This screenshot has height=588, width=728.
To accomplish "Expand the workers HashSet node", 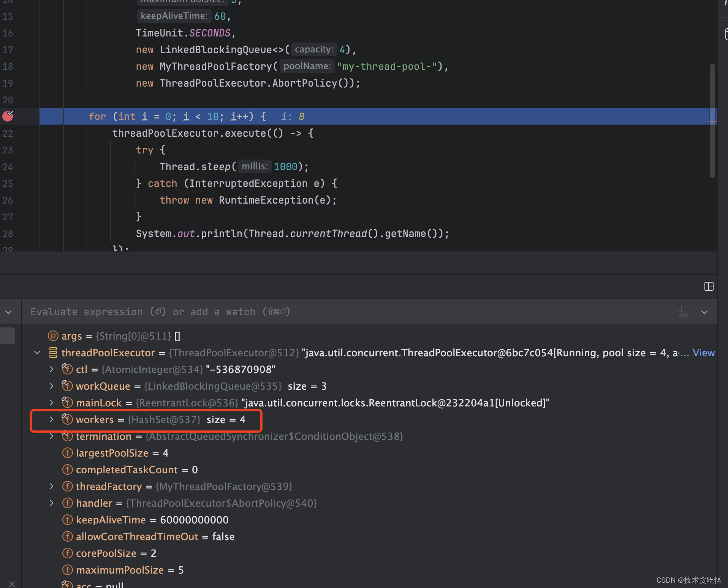I will [x=51, y=419].
